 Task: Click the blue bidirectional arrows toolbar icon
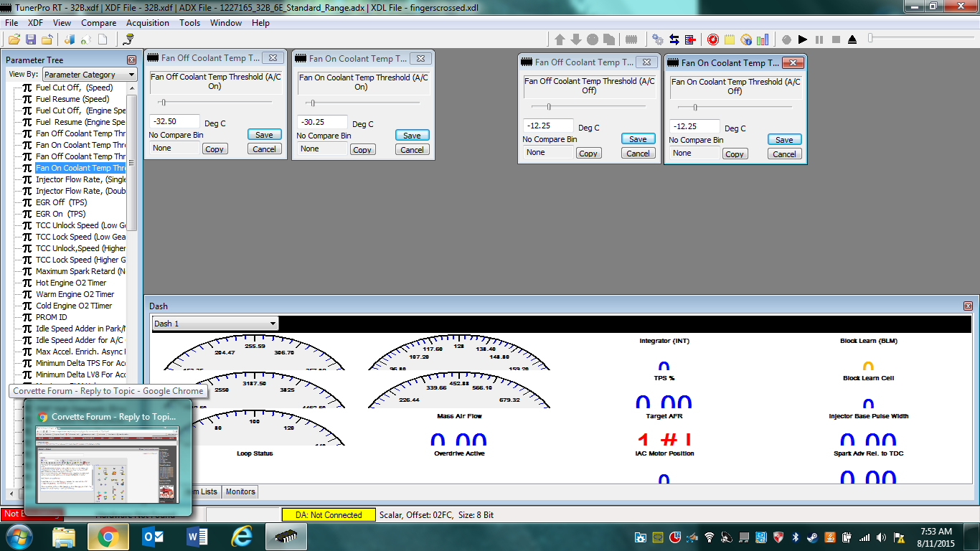tap(674, 39)
